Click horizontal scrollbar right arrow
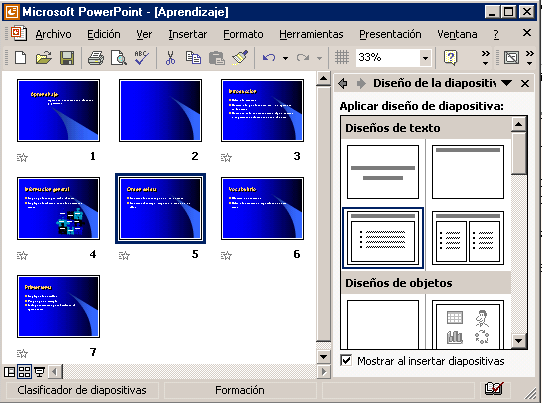Screen dimensions: 542x403 324,372
